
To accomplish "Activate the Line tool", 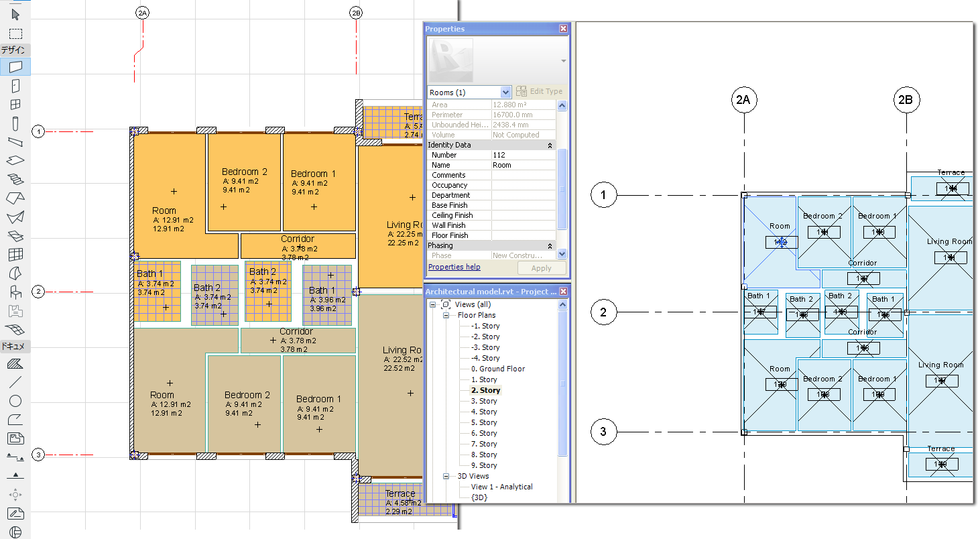I will (x=15, y=383).
